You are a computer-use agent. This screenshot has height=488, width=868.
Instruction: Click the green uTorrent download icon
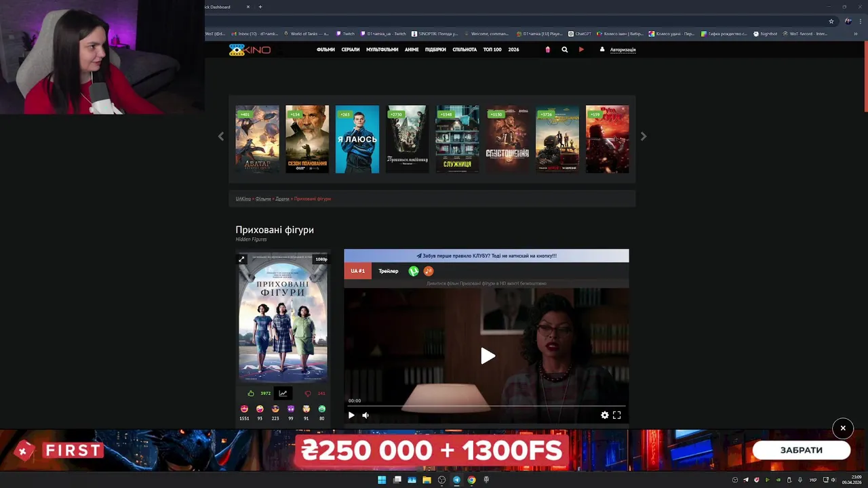414,271
